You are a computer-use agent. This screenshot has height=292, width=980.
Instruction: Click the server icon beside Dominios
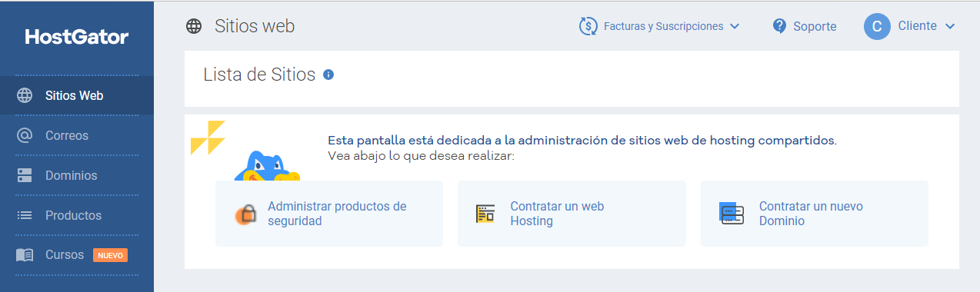pyautogui.click(x=25, y=176)
